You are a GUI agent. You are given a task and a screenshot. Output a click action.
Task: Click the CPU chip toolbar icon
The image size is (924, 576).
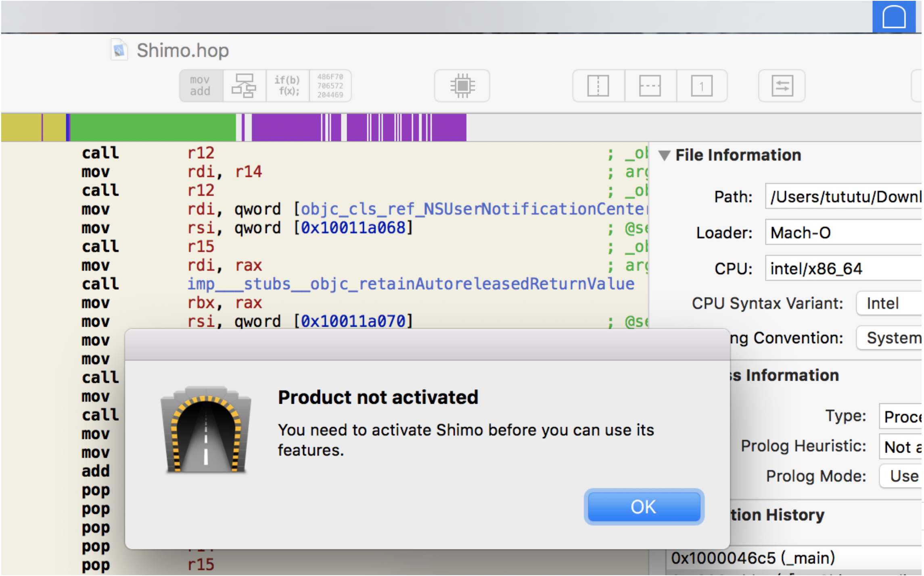462,86
